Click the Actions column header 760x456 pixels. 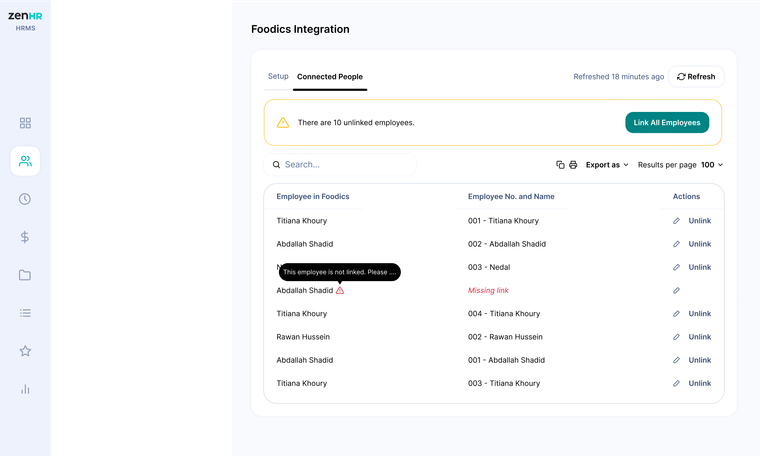pos(686,196)
